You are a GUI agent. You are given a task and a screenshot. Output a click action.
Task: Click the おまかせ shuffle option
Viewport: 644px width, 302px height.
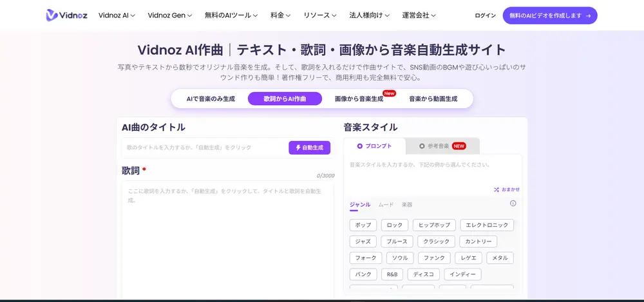(x=506, y=189)
